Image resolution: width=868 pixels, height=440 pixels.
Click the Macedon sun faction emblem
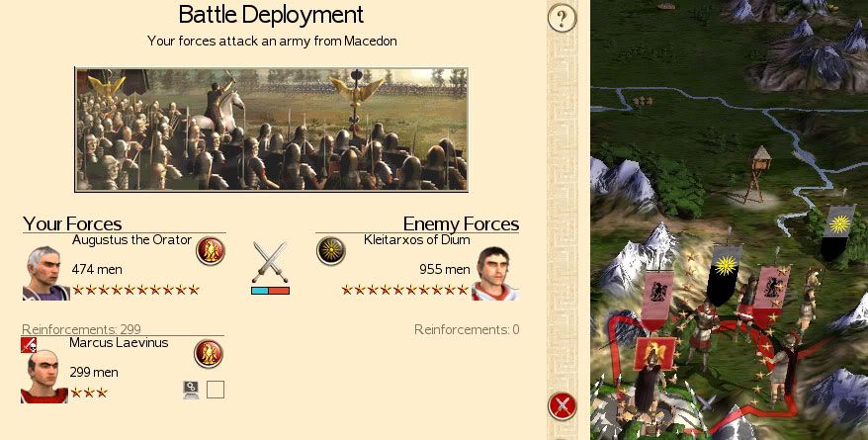click(x=331, y=251)
